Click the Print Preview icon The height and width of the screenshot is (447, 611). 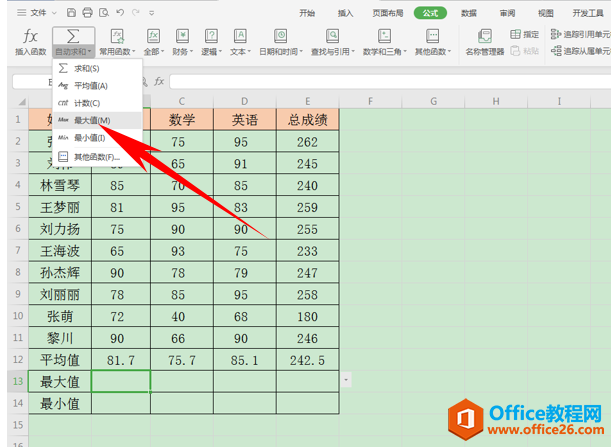(x=104, y=13)
